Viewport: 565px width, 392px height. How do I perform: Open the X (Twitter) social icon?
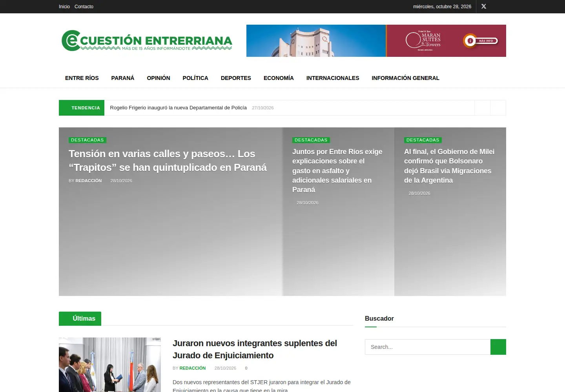(484, 6)
